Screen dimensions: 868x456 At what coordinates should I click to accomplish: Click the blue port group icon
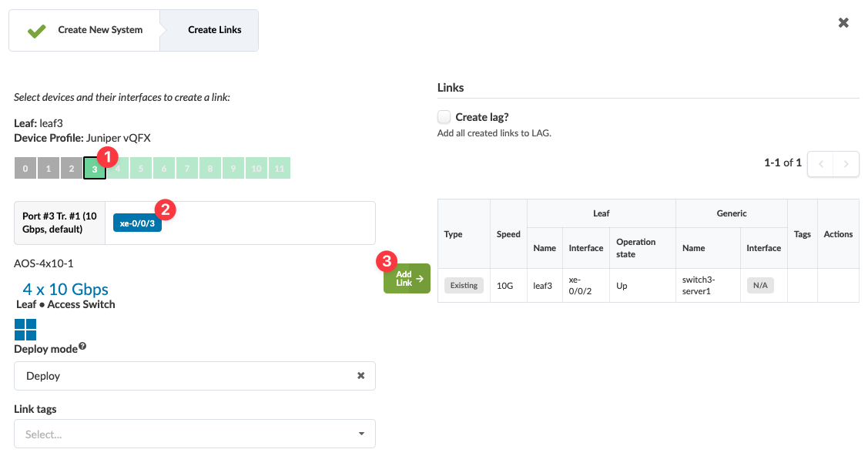(x=25, y=330)
